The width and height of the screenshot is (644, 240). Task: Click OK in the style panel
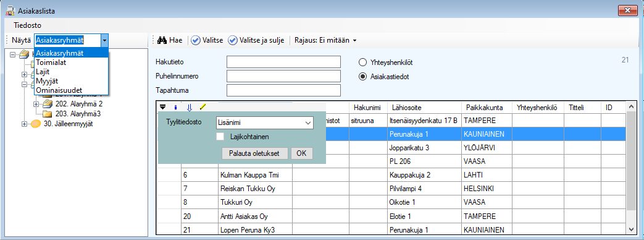coord(301,153)
